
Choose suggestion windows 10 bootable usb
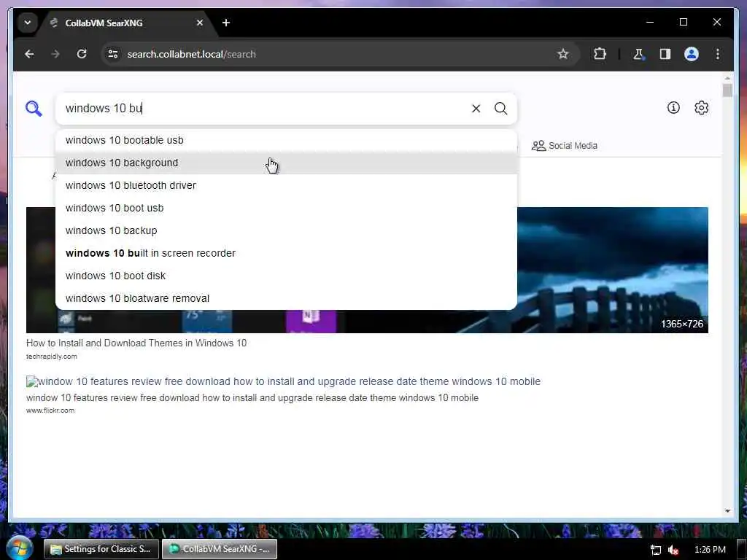(286, 141)
